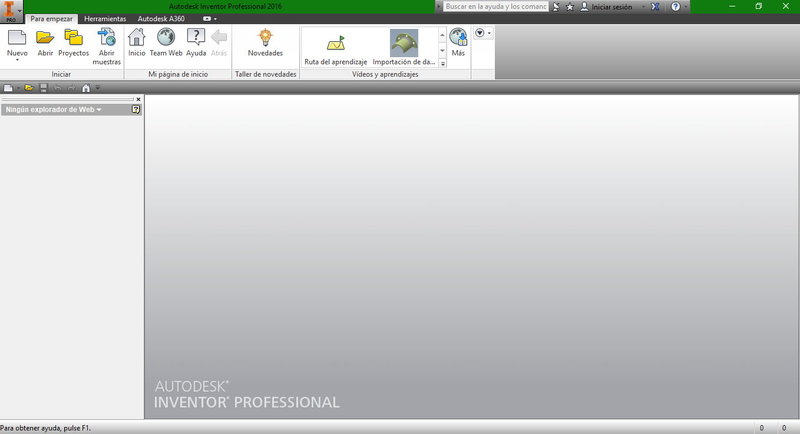Click the Más download icon
Image resolution: width=800 pixels, height=434 pixels.
pyautogui.click(x=458, y=38)
